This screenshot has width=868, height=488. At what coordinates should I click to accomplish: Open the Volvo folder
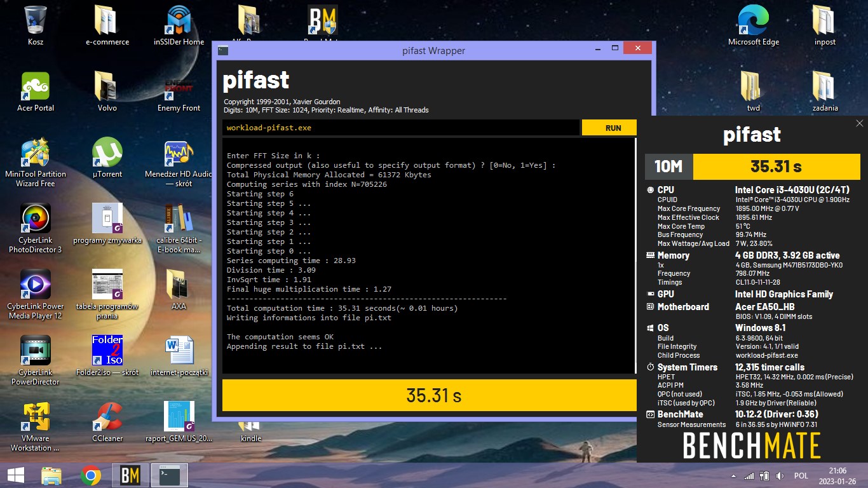[107, 92]
